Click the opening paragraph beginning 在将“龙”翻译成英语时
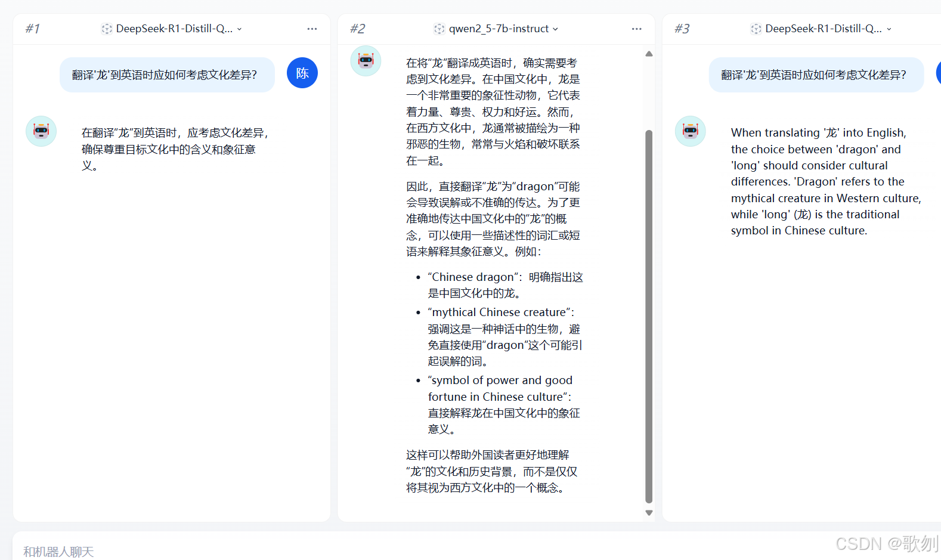941x560 pixels. pos(494,112)
